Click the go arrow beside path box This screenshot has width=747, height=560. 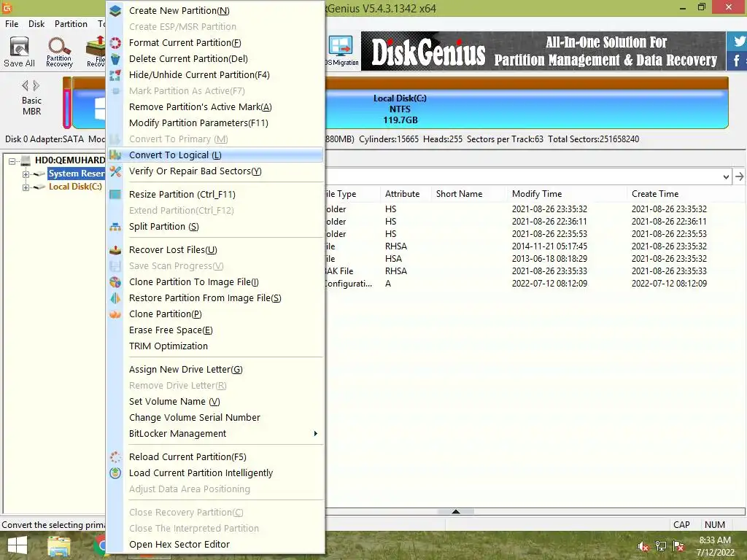(x=739, y=176)
